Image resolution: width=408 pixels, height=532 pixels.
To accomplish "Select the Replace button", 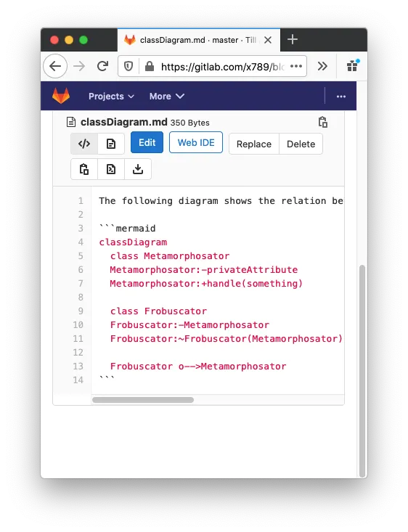I will 254,144.
